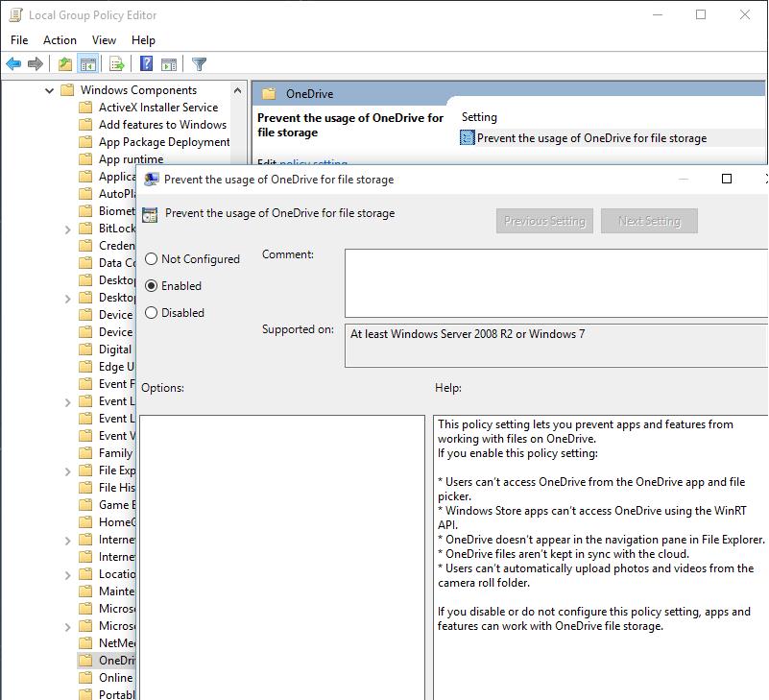
Task: Open the File menu
Action: 19,40
